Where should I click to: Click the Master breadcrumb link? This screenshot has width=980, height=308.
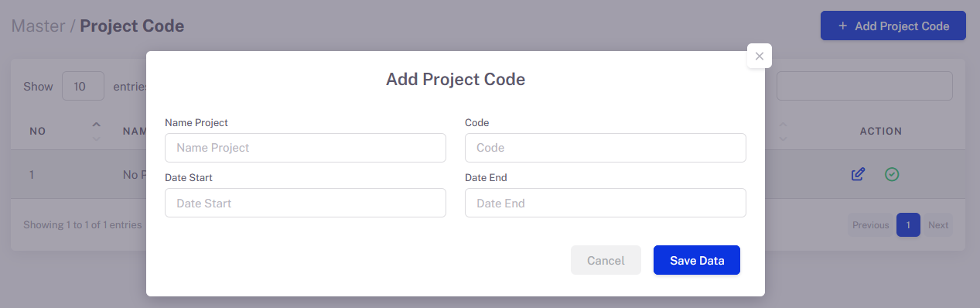coord(39,26)
